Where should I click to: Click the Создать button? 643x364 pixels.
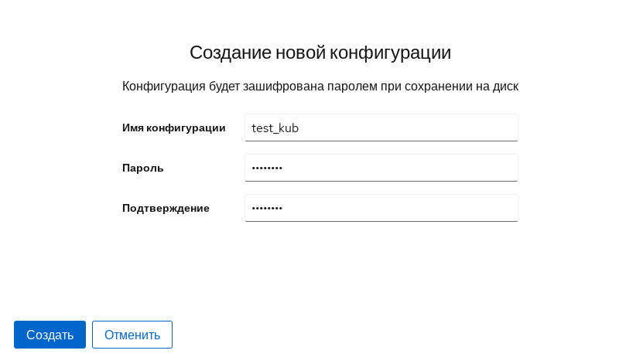[50, 335]
